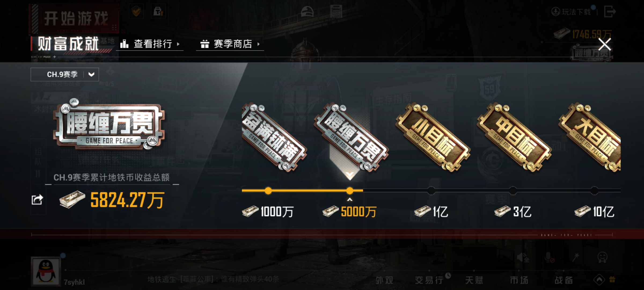Open 查看排行 leaderboard
Screen dimensions: 644x290
pyautogui.click(x=150, y=44)
